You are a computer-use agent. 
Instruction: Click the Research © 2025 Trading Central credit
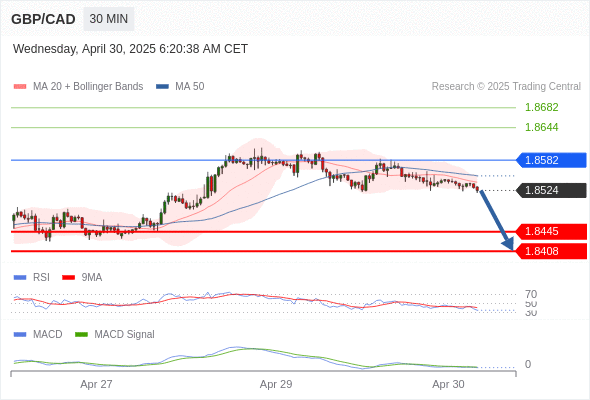click(506, 87)
